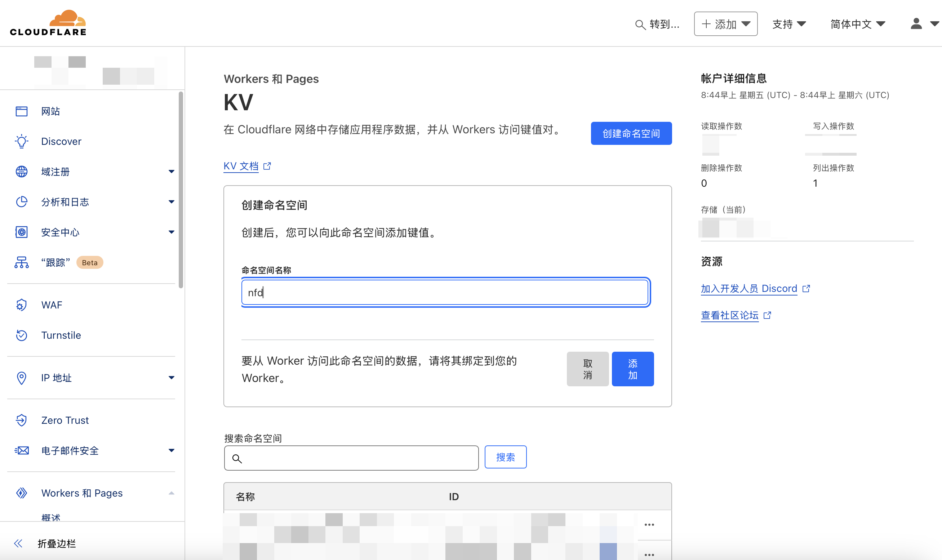Open the first namespace row options menu
The height and width of the screenshot is (560, 942).
click(x=649, y=525)
